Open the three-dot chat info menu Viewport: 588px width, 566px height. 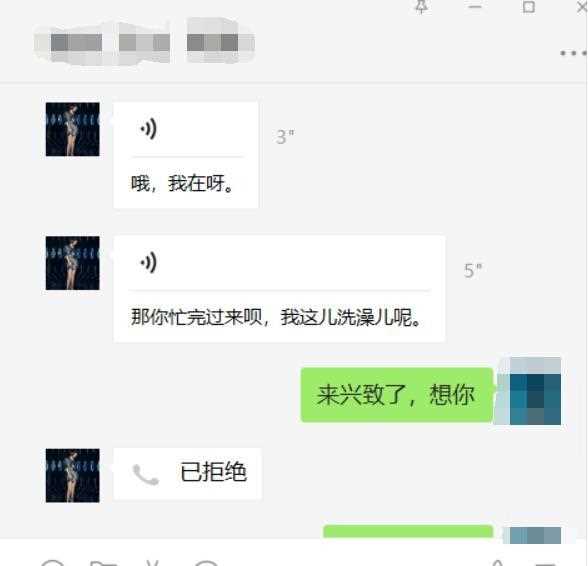[574, 53]
